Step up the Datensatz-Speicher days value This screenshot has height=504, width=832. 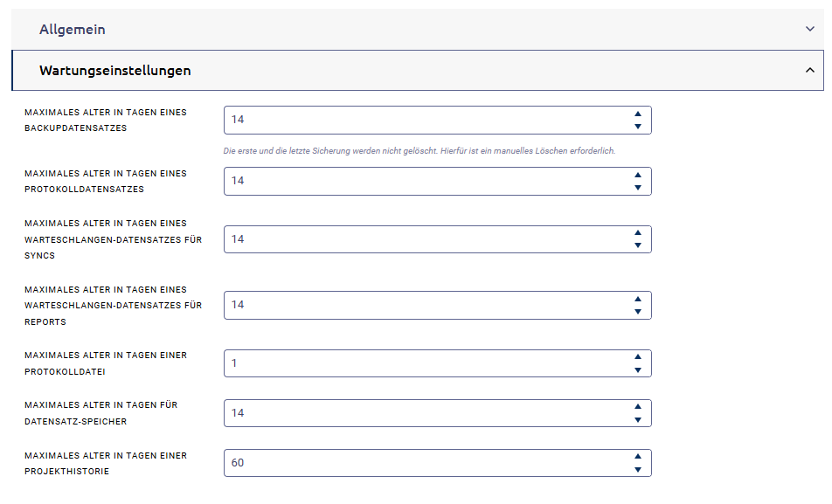(637, 406)
